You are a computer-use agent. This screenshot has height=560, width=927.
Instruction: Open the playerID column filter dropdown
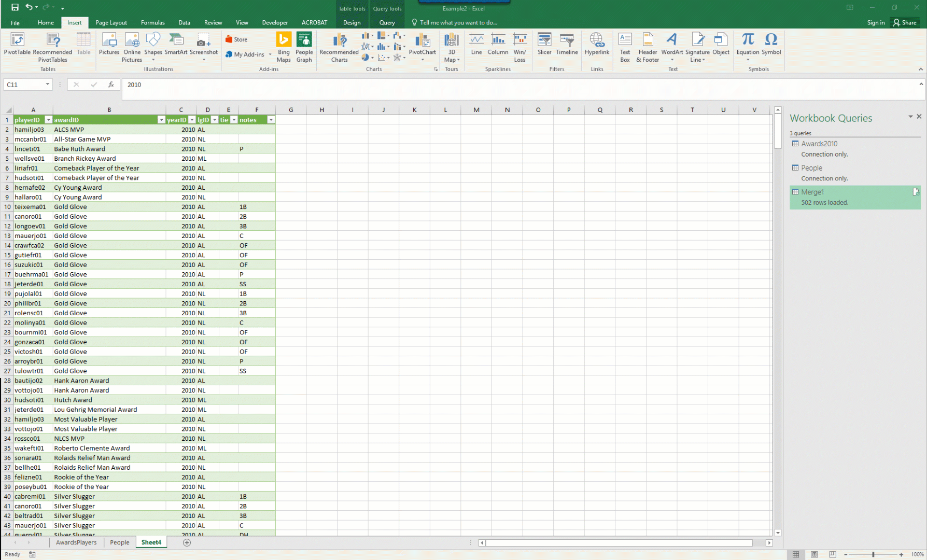click(48, 120)
